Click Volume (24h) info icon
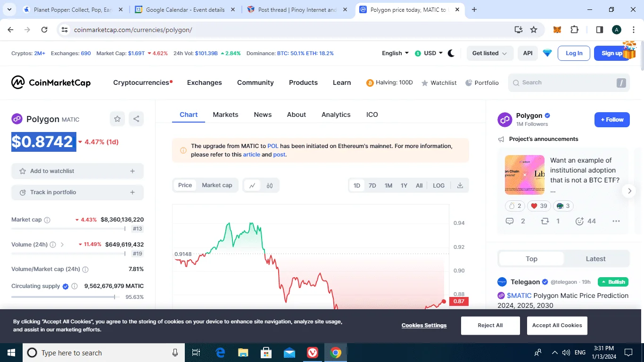Image resolution: width=644 pixels, height=362 pixels. click(x=53, y=245)
